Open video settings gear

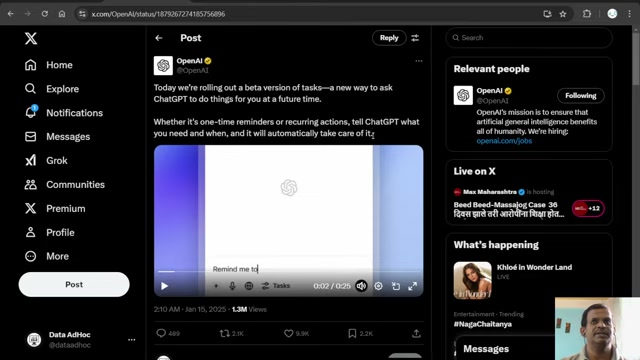pos(378,286)
